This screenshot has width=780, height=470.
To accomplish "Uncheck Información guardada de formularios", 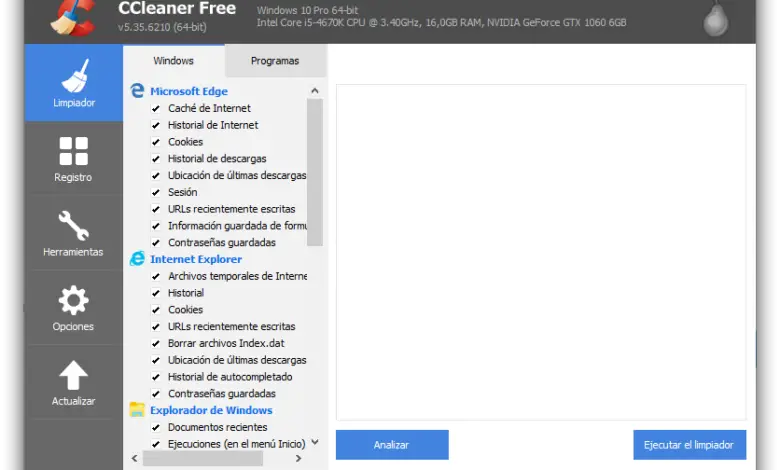I will 156,226.
